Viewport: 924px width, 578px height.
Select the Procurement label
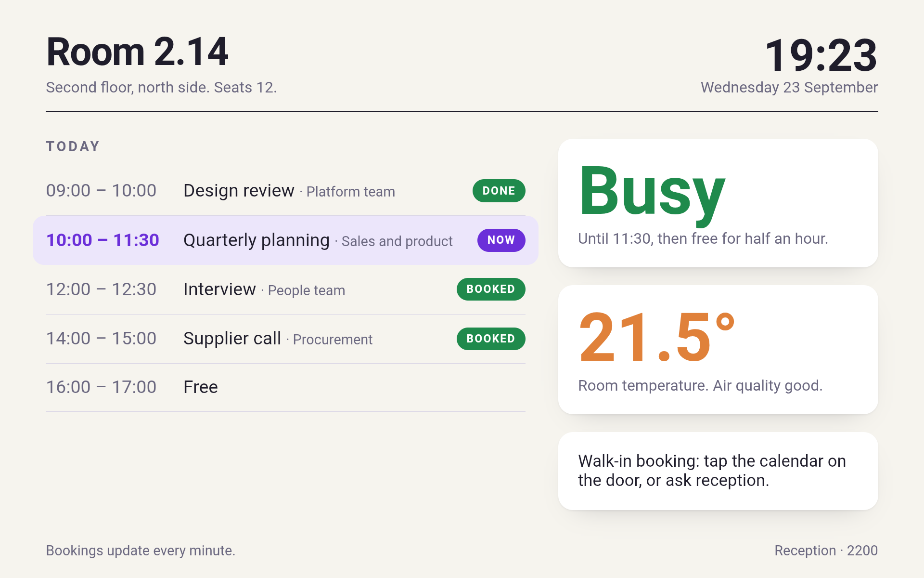point(333,340)
